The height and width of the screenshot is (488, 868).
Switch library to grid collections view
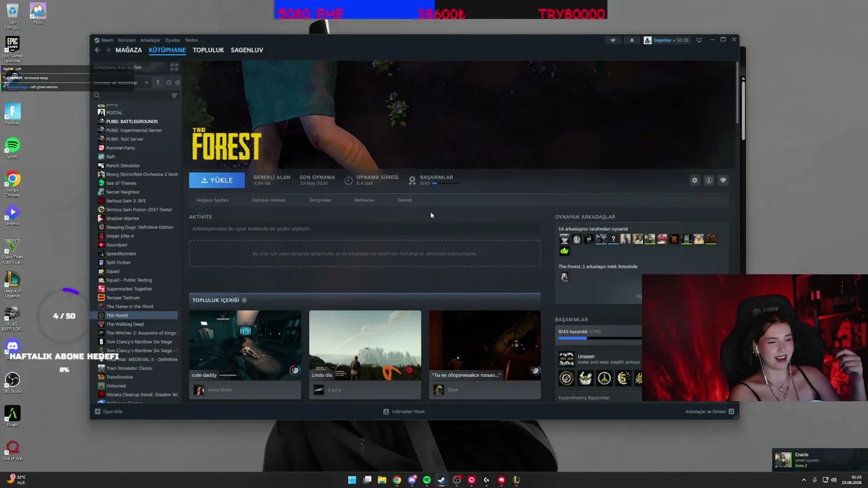174,67
